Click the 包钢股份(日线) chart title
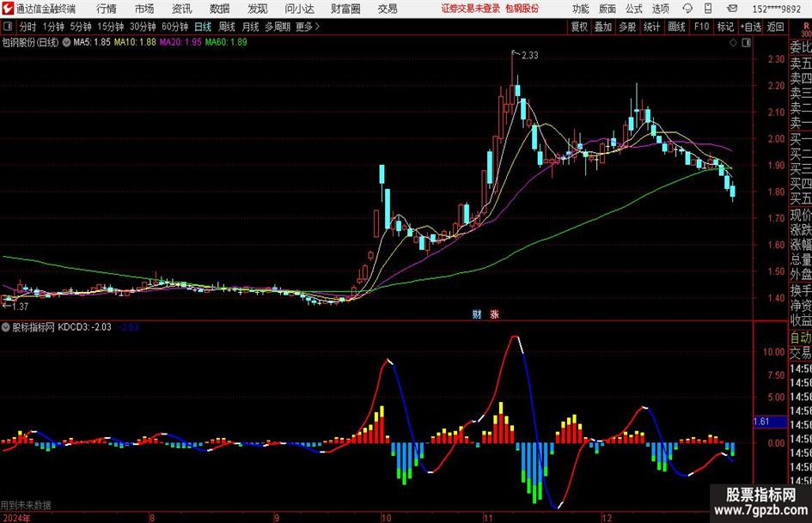 [x=31, y=42]
